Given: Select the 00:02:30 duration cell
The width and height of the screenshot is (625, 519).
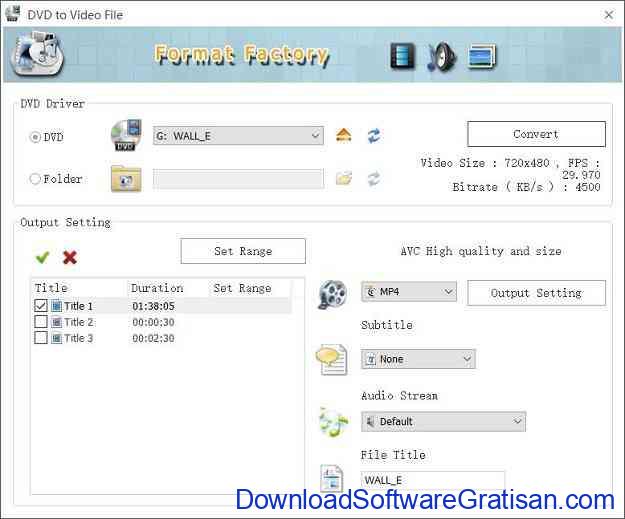Looking at the screenshot, I should click(153, 338).
